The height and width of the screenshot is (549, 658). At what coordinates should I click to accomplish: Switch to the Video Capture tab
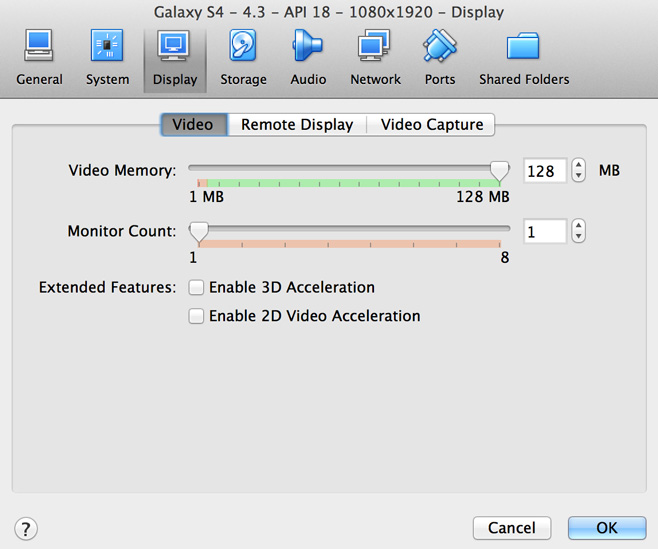pyautogui.click(x=431, y=125)
